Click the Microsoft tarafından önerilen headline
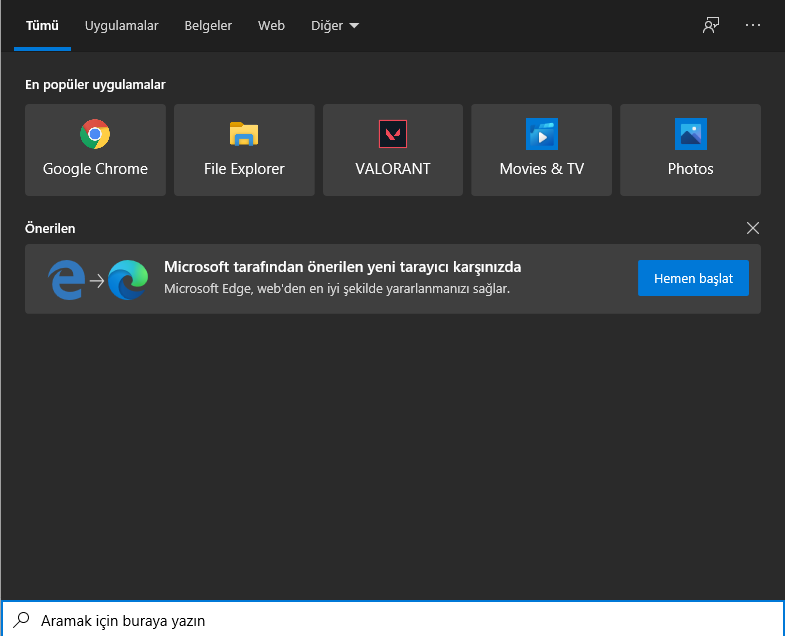Image resolution: width=785 pixels, height=636 pixels. point(342,267)
